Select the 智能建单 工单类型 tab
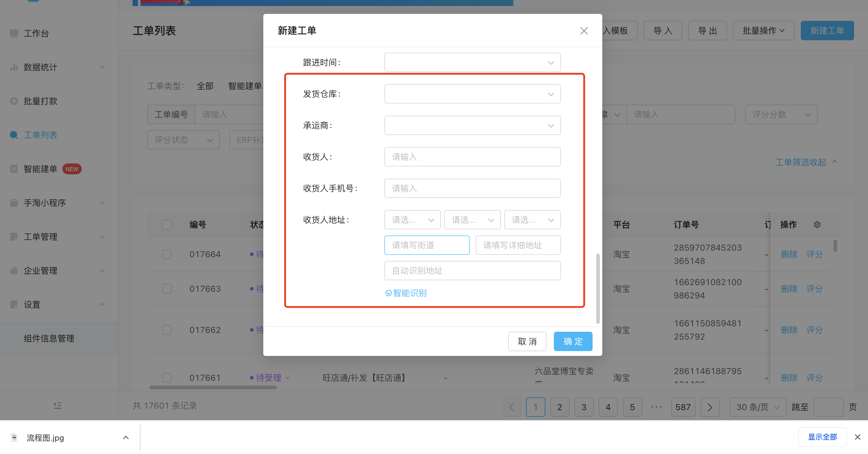Image resolution: width=868 pixels, height=454 pixels. 245,86
